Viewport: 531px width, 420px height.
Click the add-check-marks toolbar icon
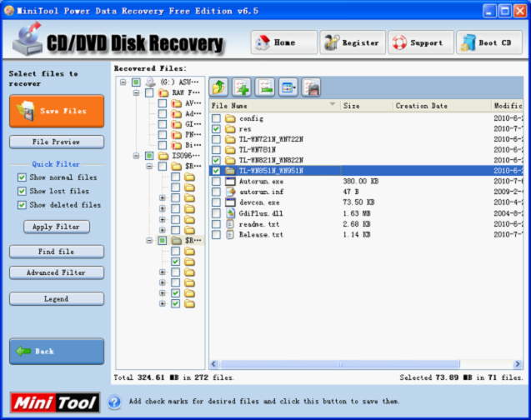point(242,87)
